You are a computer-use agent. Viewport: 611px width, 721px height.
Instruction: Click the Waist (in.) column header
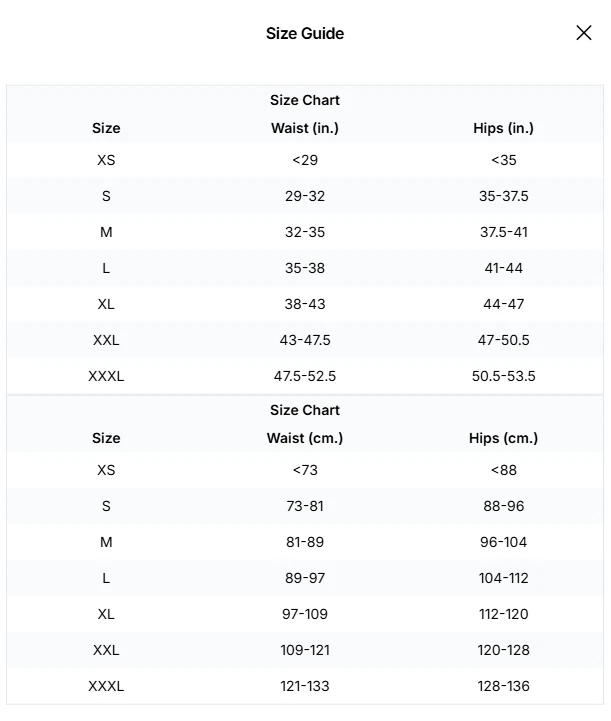(x=305, y=128)
